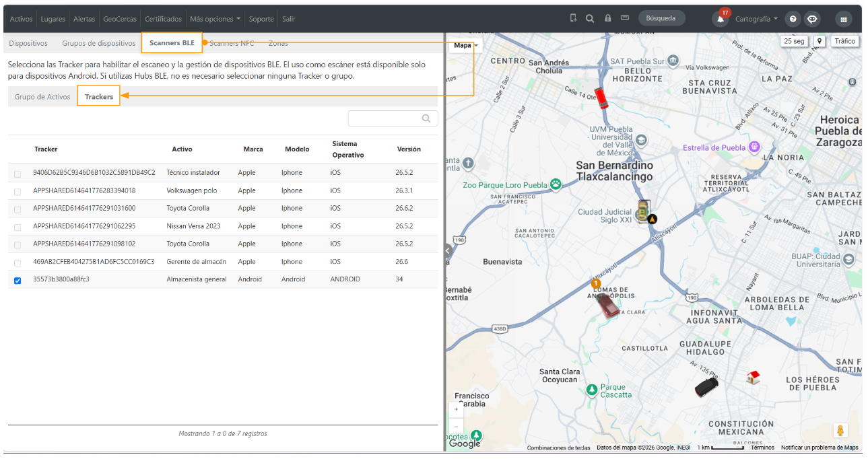Open the help question mark icon

[793, 19]
